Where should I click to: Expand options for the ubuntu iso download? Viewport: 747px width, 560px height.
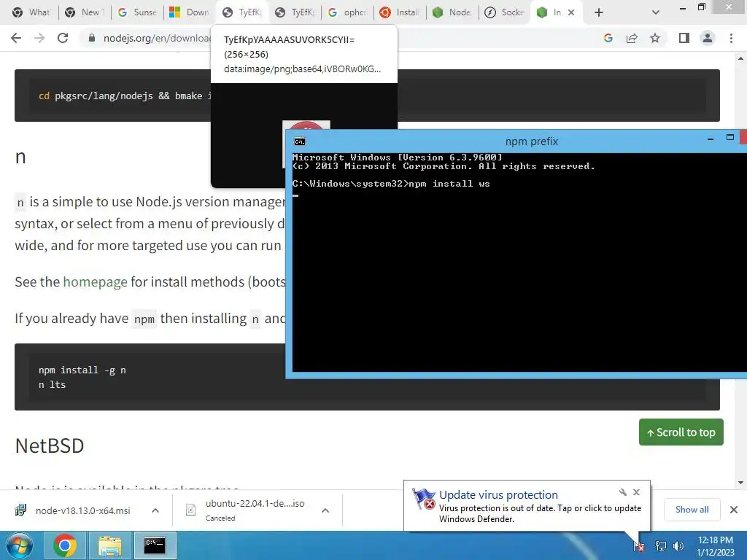pos(325,510)
